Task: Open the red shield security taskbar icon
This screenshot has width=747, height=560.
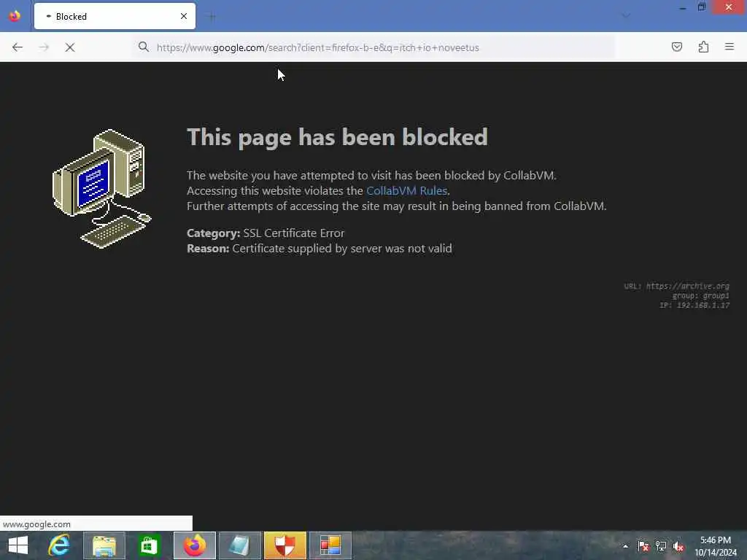Action: [285, 545]
